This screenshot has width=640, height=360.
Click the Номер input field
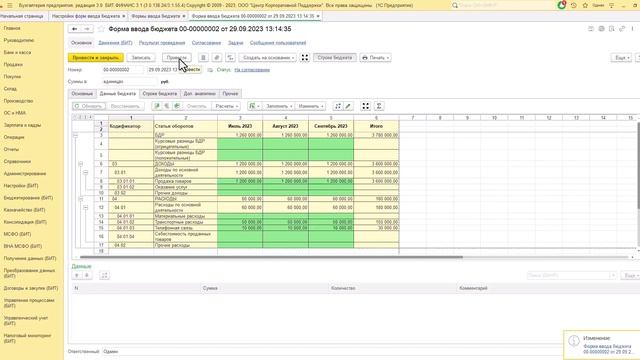pyautogui.click(x=122, y=70)
